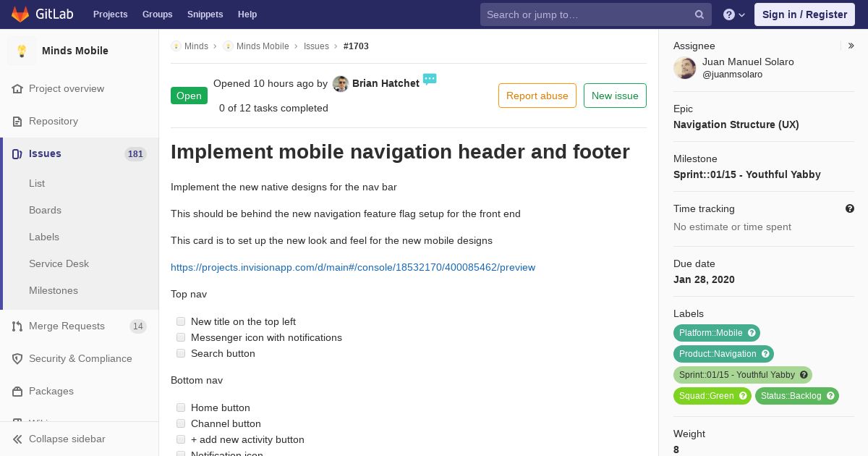
Task: Click the Squad::Green label
Action: [707, 396]
